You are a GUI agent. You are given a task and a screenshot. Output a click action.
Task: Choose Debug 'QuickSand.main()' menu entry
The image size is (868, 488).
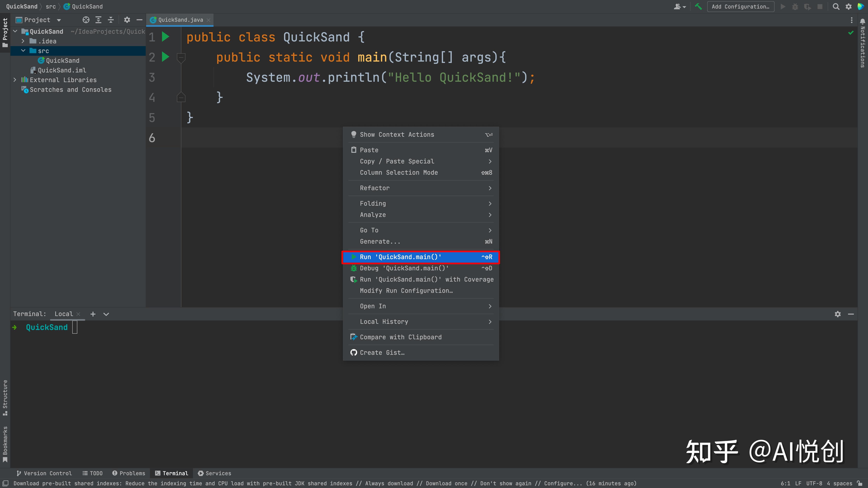[404, 268]
